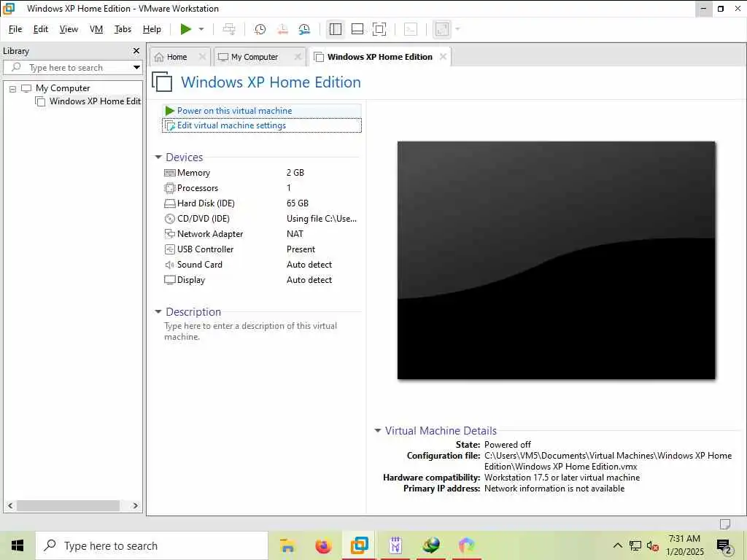Click the message log icon in status bar
The width and height of the screenshot is (747, 560).
click(724, 524)
